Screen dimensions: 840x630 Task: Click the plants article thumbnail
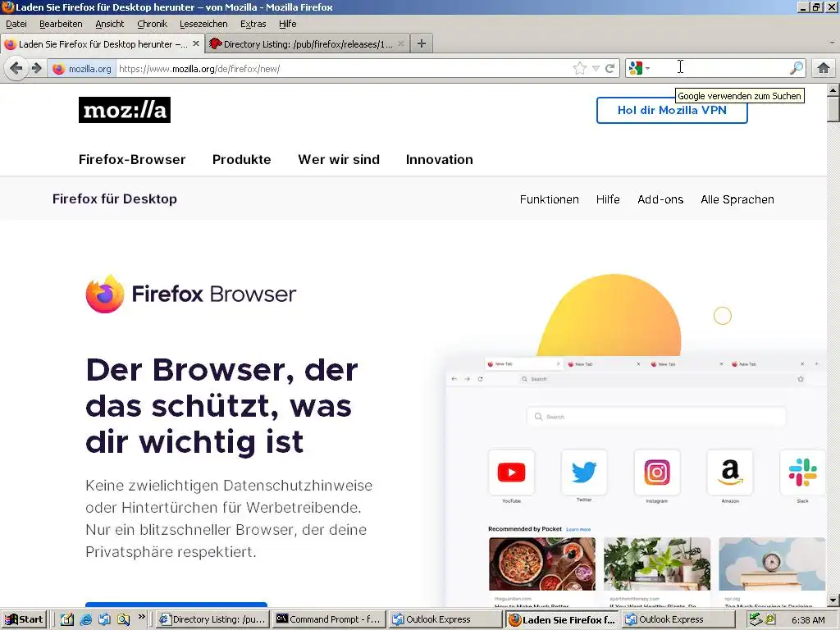[657, 564]
